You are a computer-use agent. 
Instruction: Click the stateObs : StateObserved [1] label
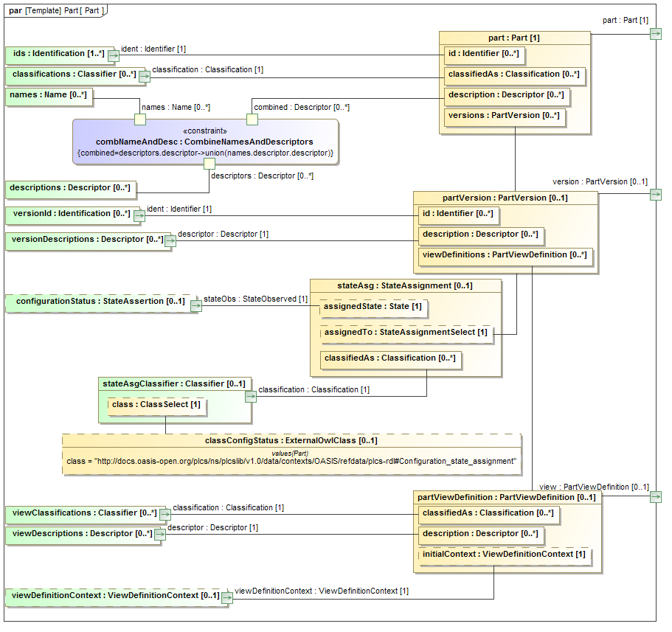coord(256,299)
